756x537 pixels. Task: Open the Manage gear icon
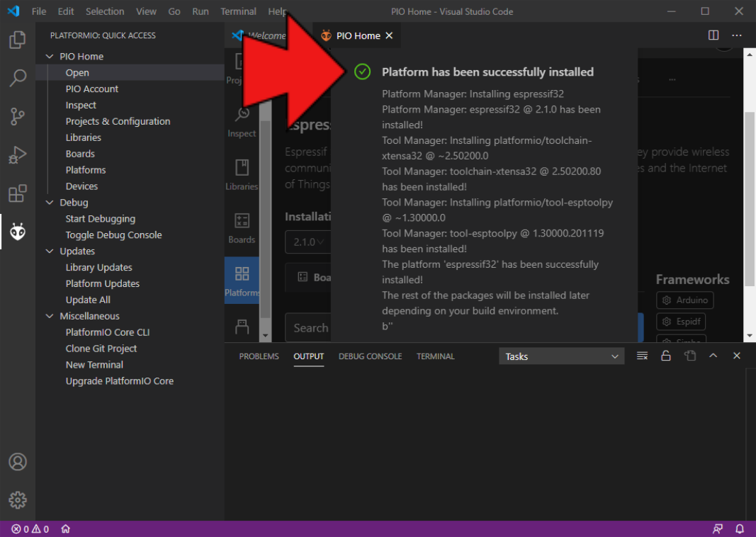coord(18,499)
